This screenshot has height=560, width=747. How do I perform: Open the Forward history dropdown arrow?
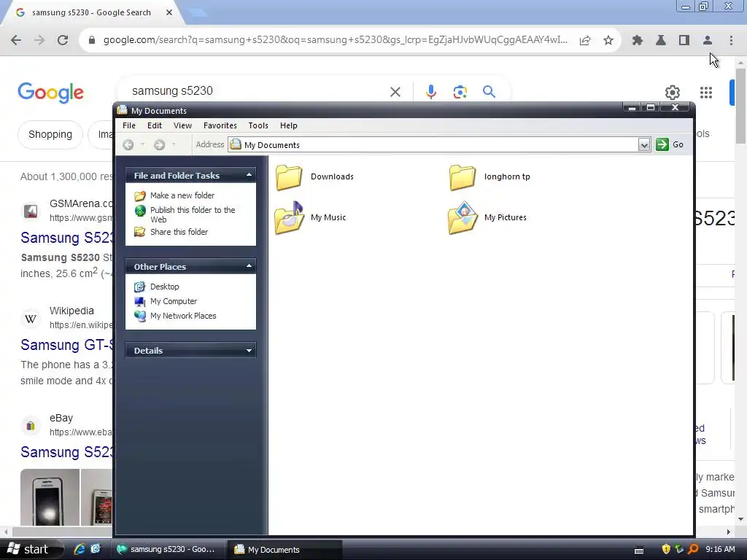[x=174, y=145]
